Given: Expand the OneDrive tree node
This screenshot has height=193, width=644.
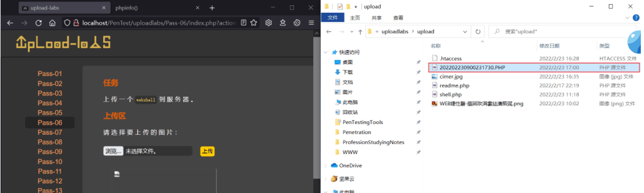Looking at the screenshot, I should click(326, 166).
